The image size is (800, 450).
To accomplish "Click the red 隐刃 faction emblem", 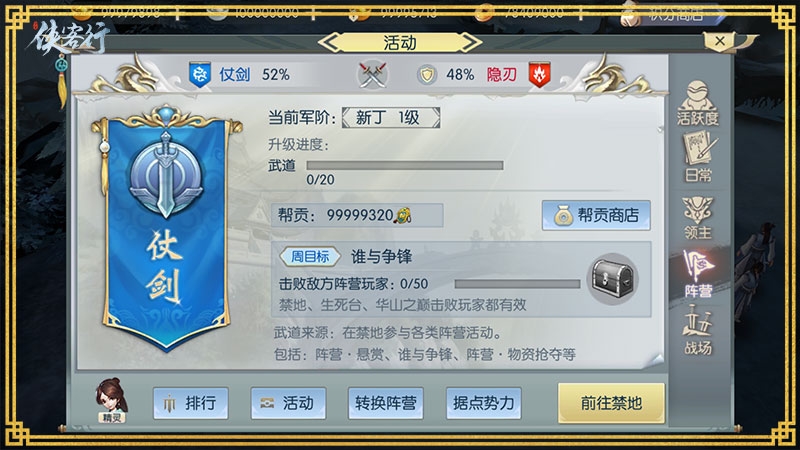I will coord(539,74).
